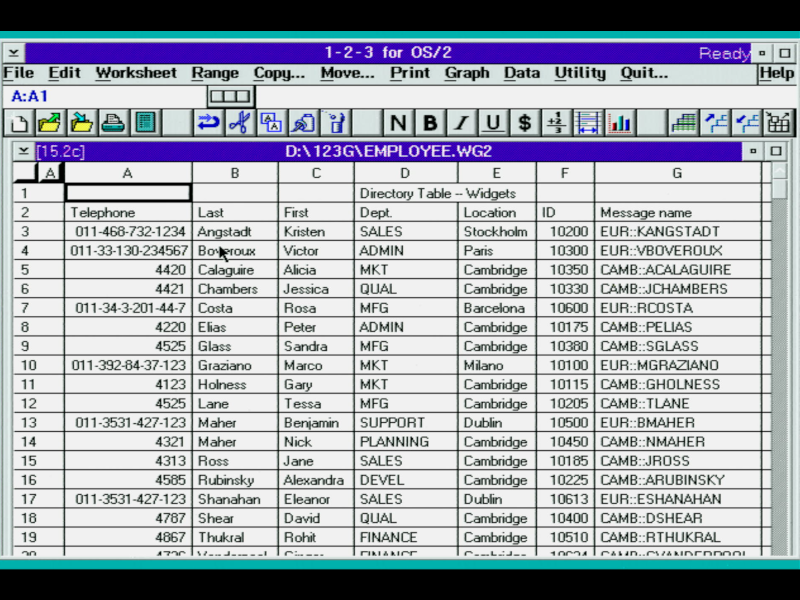This screenshot has height=600, width=800.
Task: Open the Worksheet menu
Action: tap(136, 73)
